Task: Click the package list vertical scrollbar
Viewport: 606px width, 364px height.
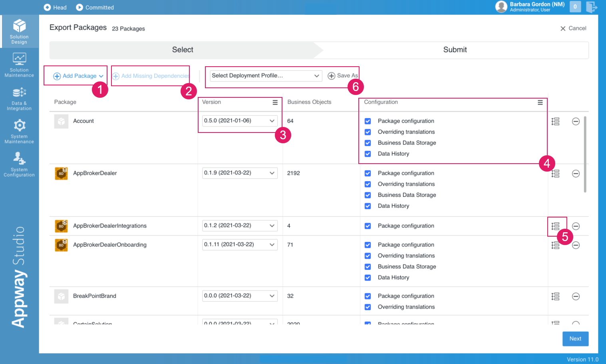Action: pos(585,154)
